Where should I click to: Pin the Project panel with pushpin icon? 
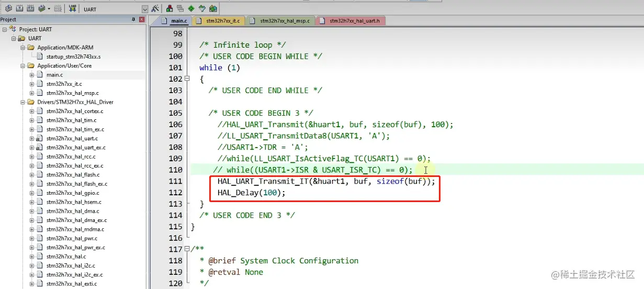click(x=133, y=19)
